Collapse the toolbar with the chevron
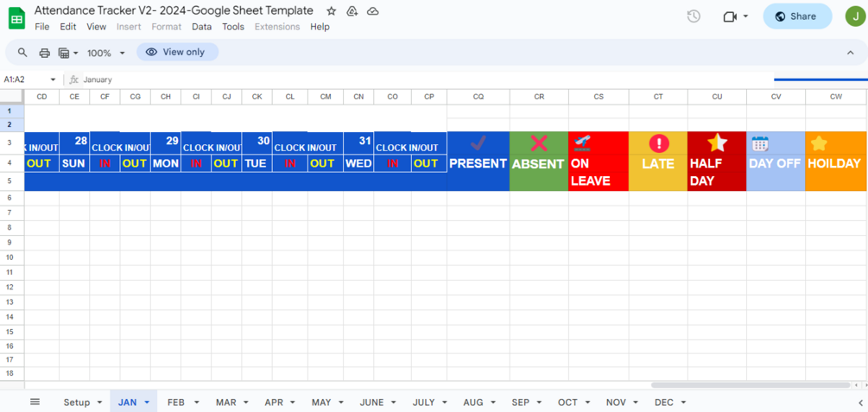 [850, 53]
